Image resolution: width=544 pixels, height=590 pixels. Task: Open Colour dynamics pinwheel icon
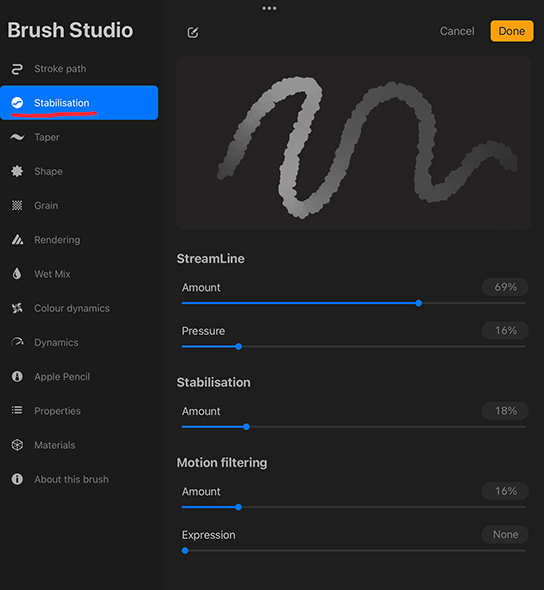coord(17,308)
